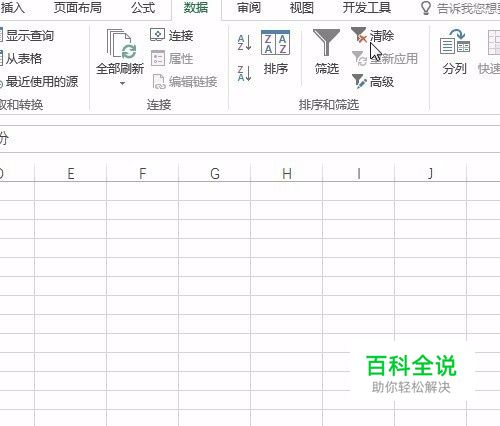
Task: Click the Reapply filter icon
Action: [359, 59]
